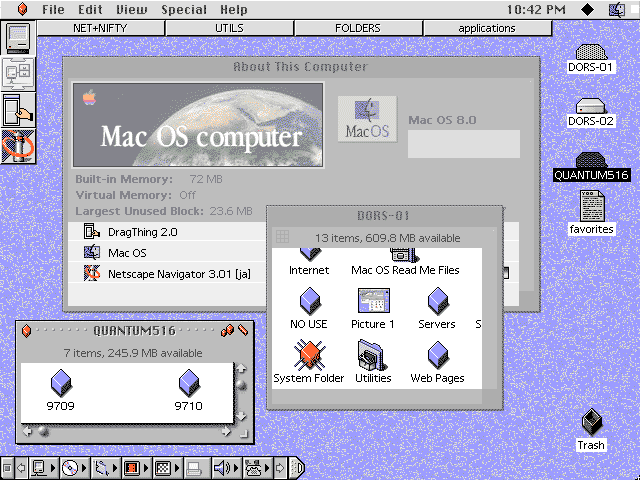Click the down scroll arrow in QUANTUM516 window

coord(241,416)
